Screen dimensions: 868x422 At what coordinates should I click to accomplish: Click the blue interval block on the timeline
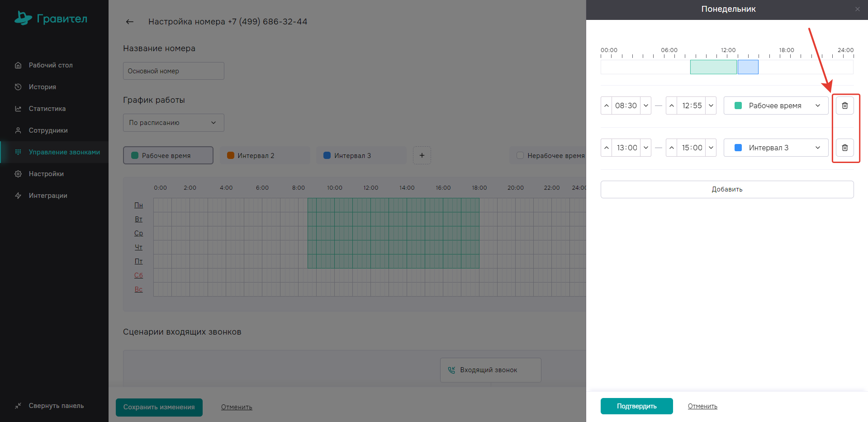(748, 67)
